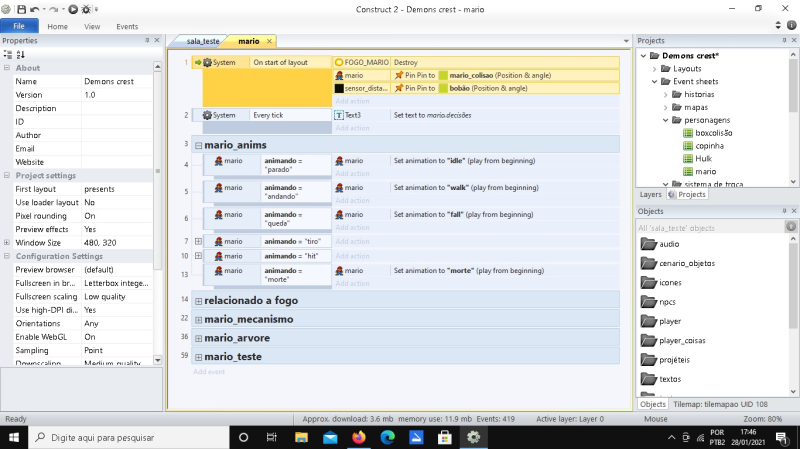The image size is (800, 449).
Task: Expand the mario_arvore group
Action: [198, 338]
